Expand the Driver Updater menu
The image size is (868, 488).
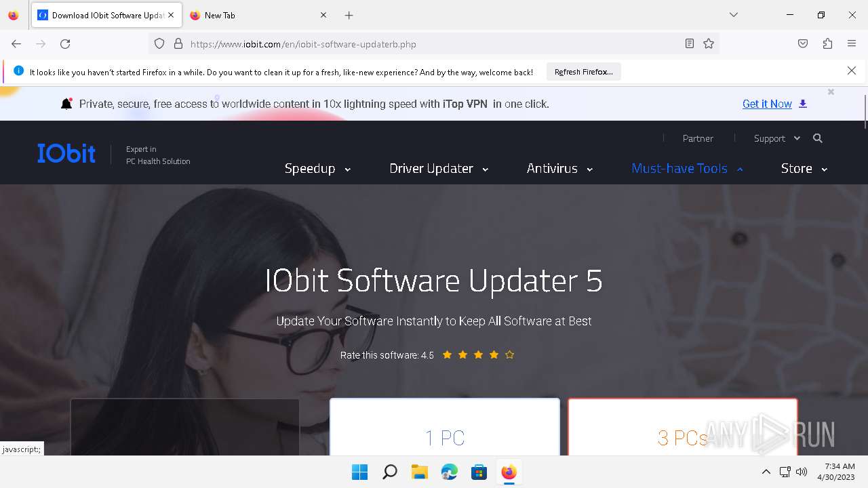click(x=439, y=169)
